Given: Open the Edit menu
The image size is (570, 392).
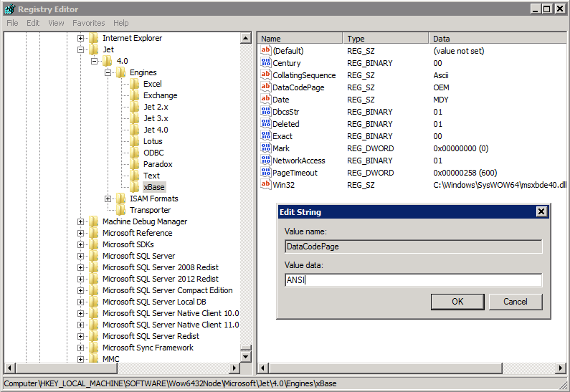Looking at the screenshot, I should point(33,23).
